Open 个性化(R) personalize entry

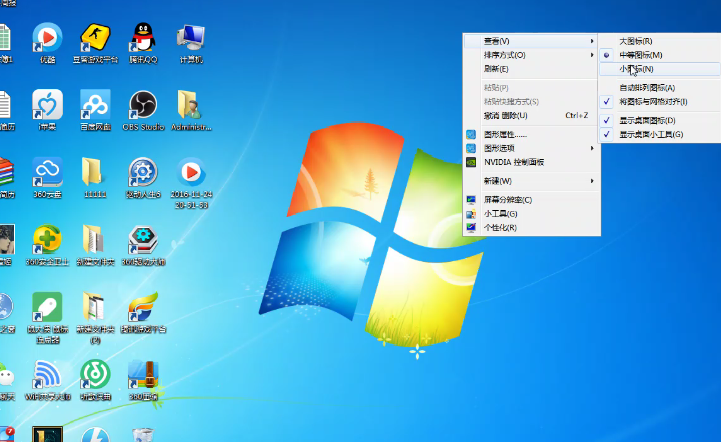click(x=531, y=228)
